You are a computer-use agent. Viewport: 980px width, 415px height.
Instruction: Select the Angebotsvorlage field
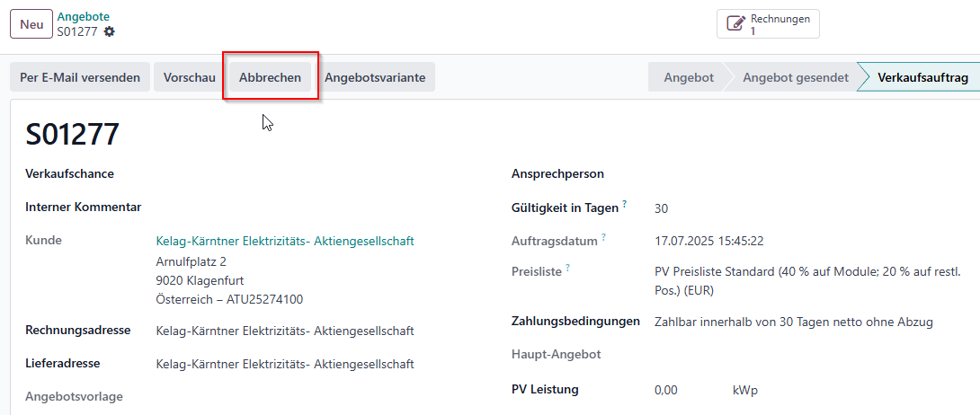click(x=75, y=396)
